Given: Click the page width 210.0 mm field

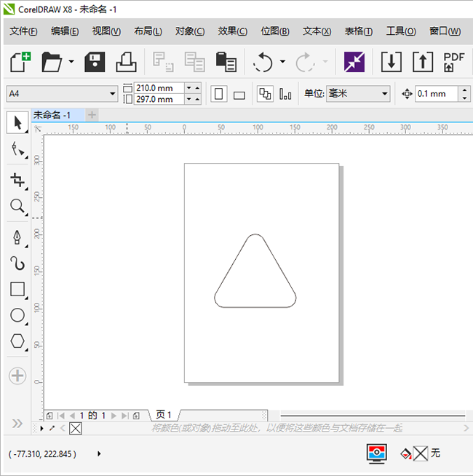Looking at the screenshot, I should (159, 88).
